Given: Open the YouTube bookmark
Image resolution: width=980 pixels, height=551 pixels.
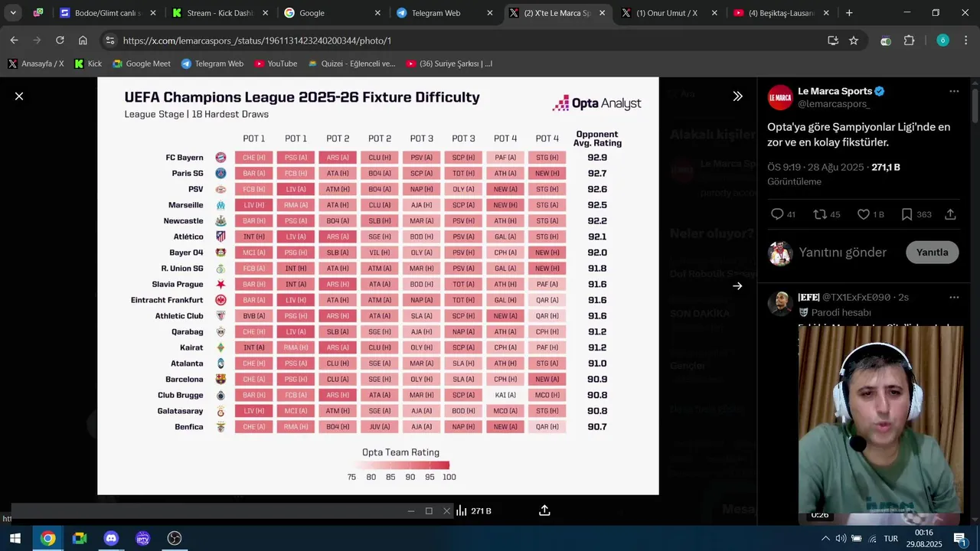Looking at the screenshot, I should click(276, 64).
